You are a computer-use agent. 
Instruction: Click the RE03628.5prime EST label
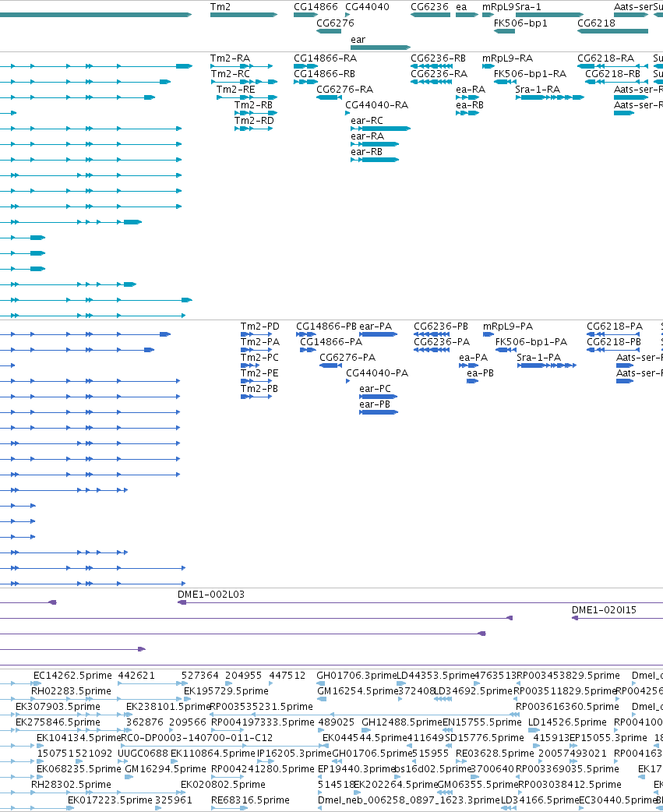pyautogui.click(x=495, y=753)
